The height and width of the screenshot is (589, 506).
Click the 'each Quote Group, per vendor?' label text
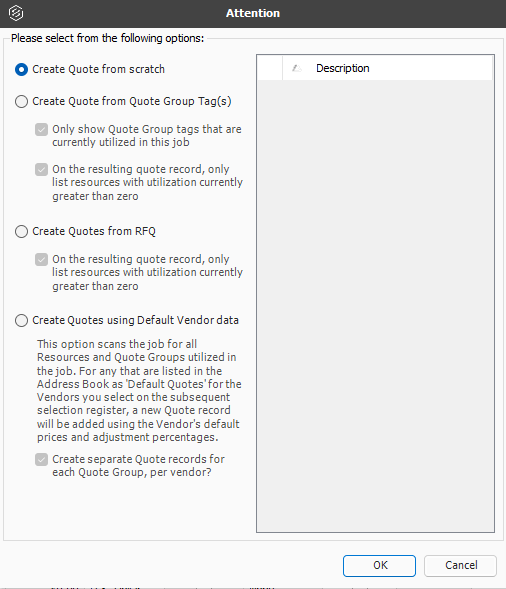132,472
